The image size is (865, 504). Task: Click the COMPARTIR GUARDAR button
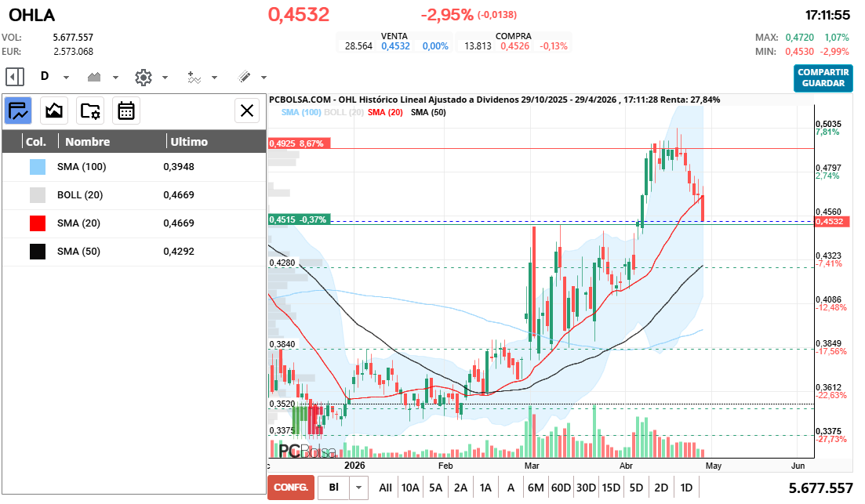823,78
